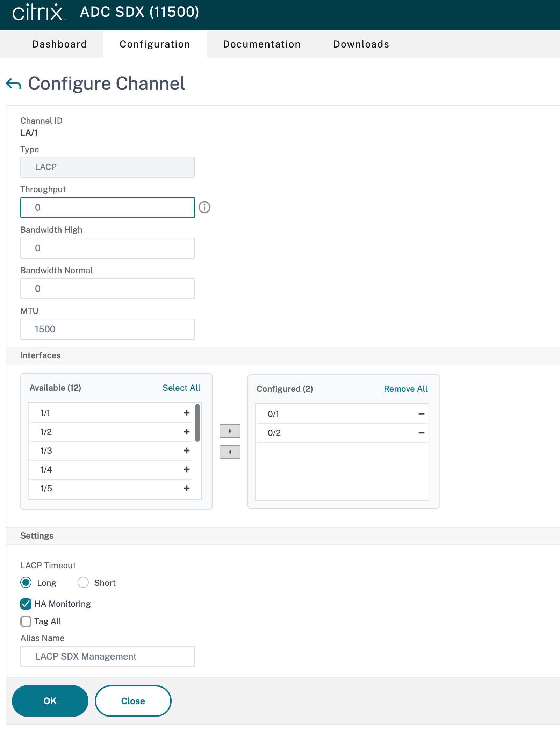
Task: Remove interface 0/1 with minus icon
Action: point(422,414)
